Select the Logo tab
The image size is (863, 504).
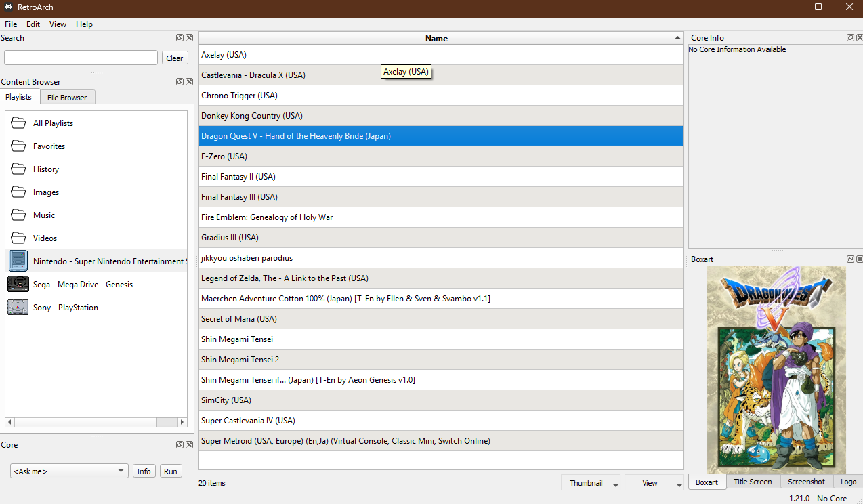(x=848, y=482)
